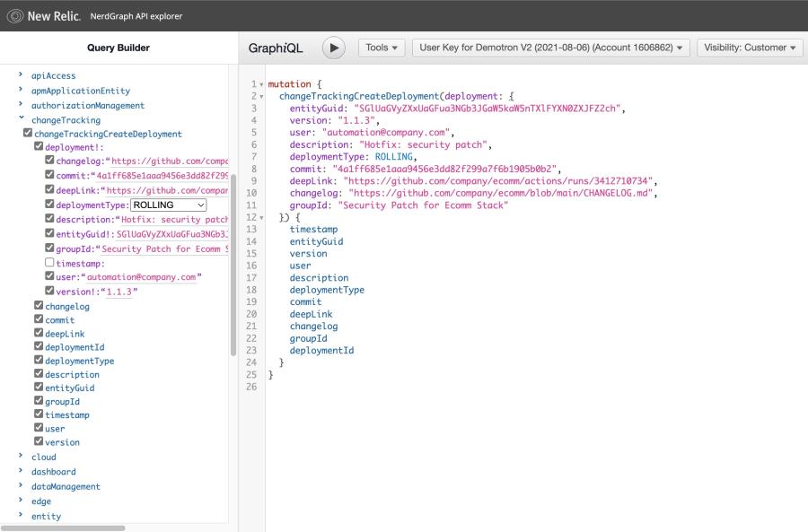
Task: Uncheck the deepLink argument checkbox with GitHub URL
Action: (x=49, y=189)
